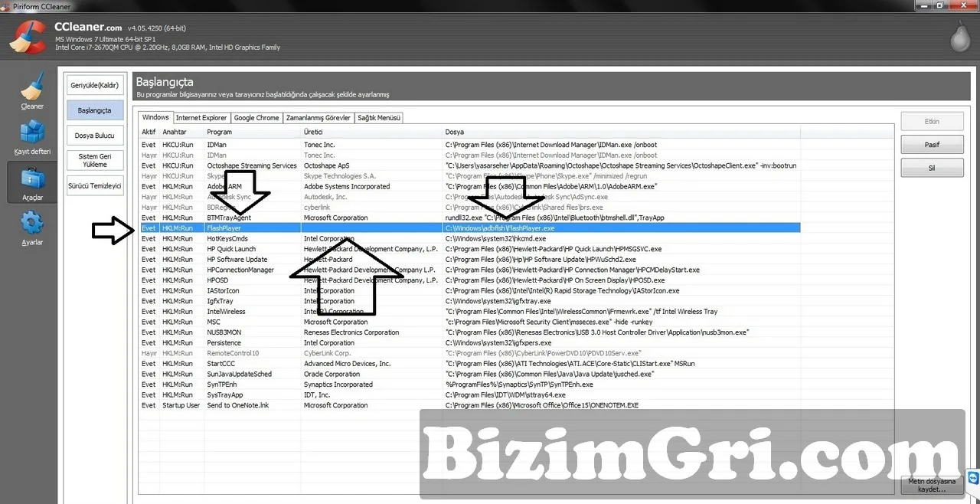Select the Başlangıçta startup tool

pos(95,110)
